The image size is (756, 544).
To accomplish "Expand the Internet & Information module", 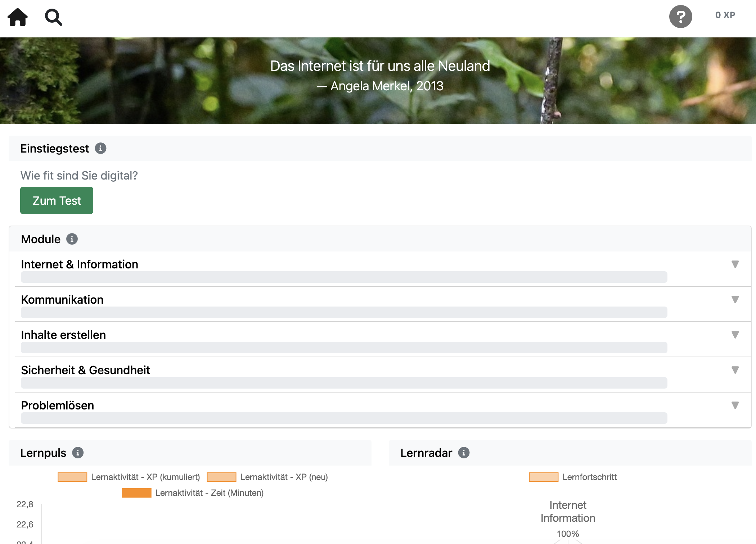I will pos(735,264).
